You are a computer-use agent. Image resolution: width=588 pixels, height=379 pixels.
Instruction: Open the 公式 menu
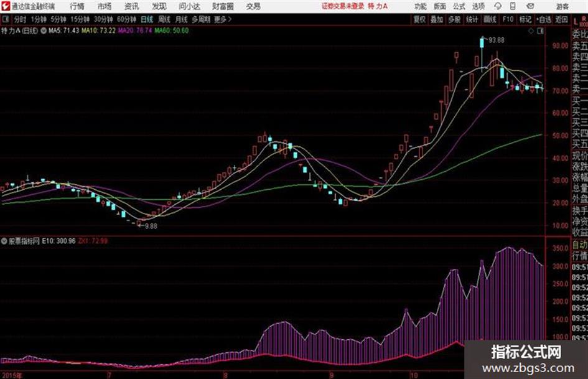[459, 6]
